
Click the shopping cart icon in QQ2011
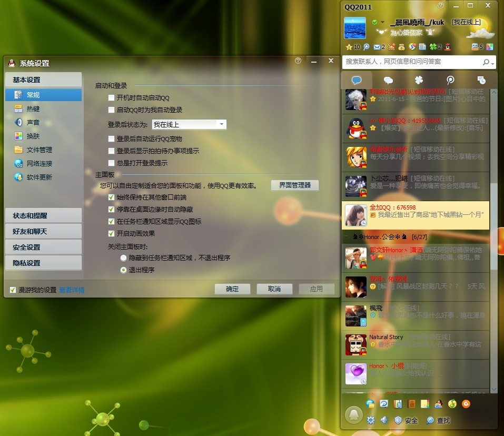391,47
